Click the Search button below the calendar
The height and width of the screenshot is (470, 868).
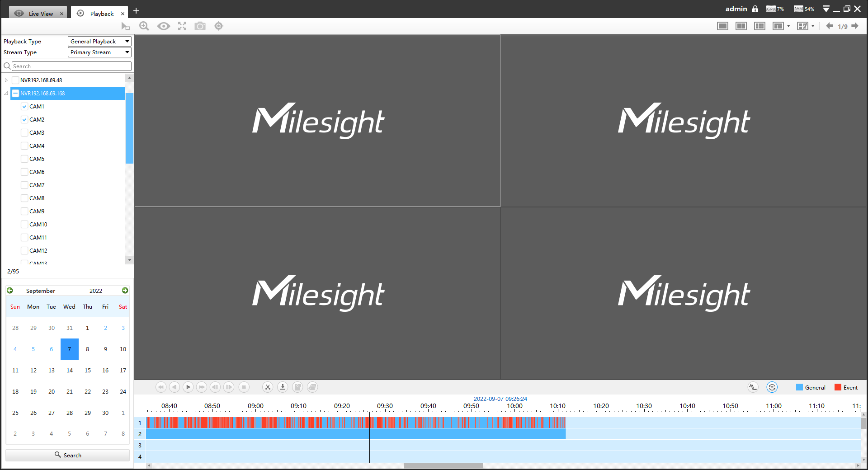click(68, 455)
